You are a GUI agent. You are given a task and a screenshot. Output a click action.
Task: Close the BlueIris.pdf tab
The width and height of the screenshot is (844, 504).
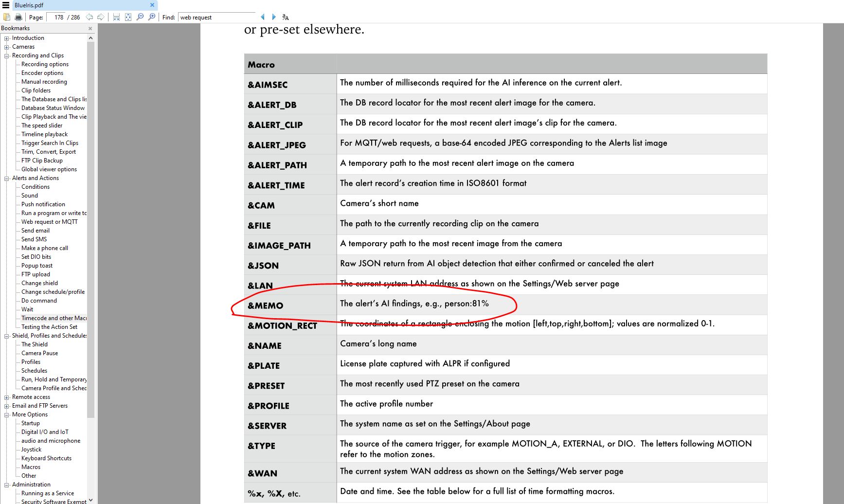click(x=152, y=5)
